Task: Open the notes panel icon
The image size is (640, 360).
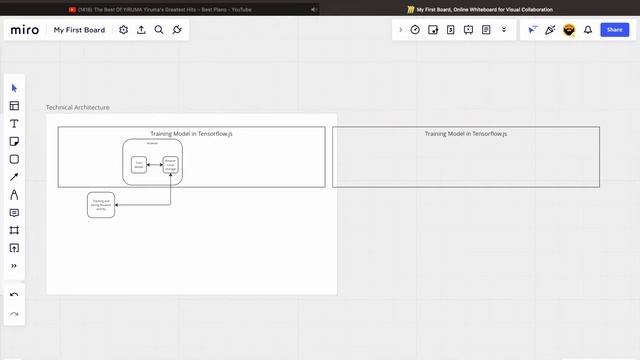Action: tap(486, 30)
